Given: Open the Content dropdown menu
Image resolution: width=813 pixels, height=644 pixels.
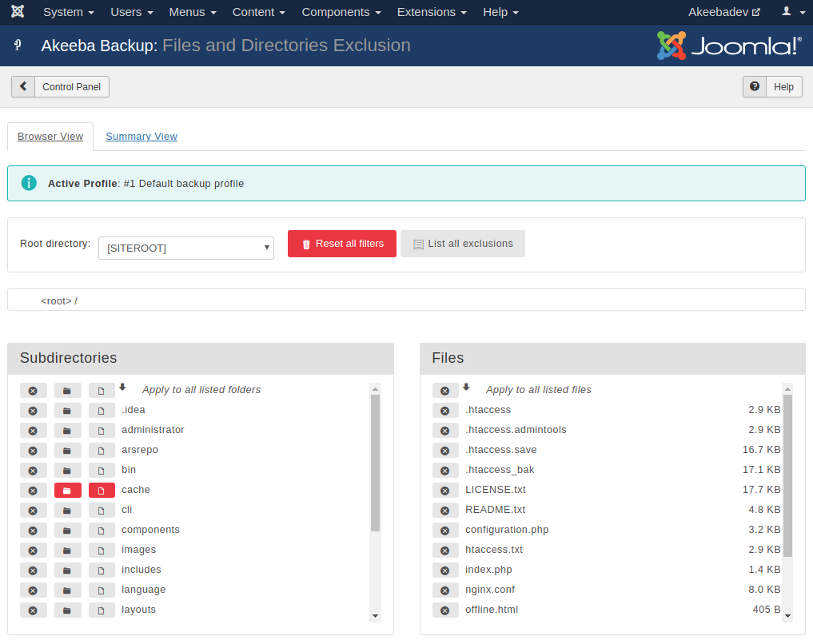Looking at the screenshot, I should click(x=259, y=12).
